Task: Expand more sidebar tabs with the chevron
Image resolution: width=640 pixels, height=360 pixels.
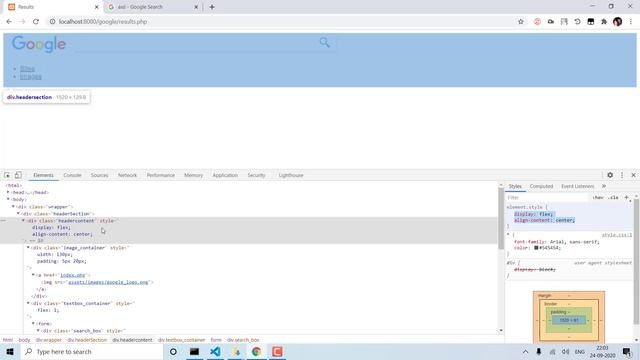Action: click(604, 186)
